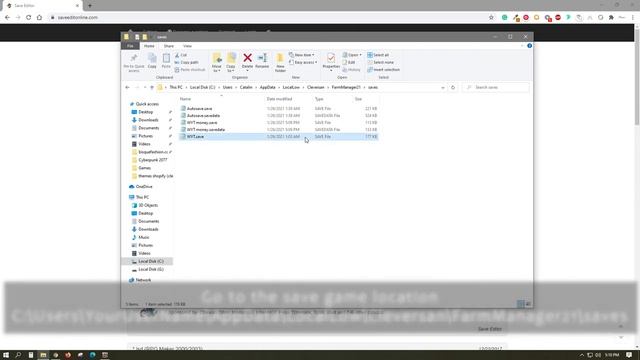Screen dimensions: 640x360
Task: Create a New folder from the ribbon
Action: (280, 62)
